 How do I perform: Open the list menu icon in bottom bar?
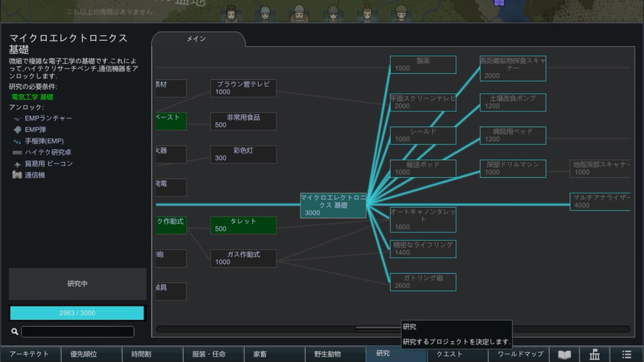[x=627, y=354]
